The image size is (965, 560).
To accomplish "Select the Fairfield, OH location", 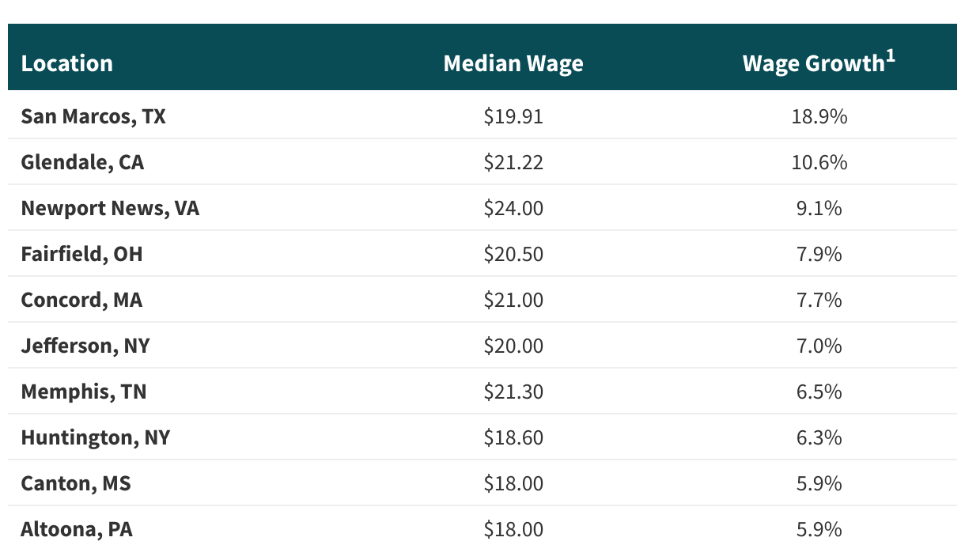I will (x=81, y=255).
